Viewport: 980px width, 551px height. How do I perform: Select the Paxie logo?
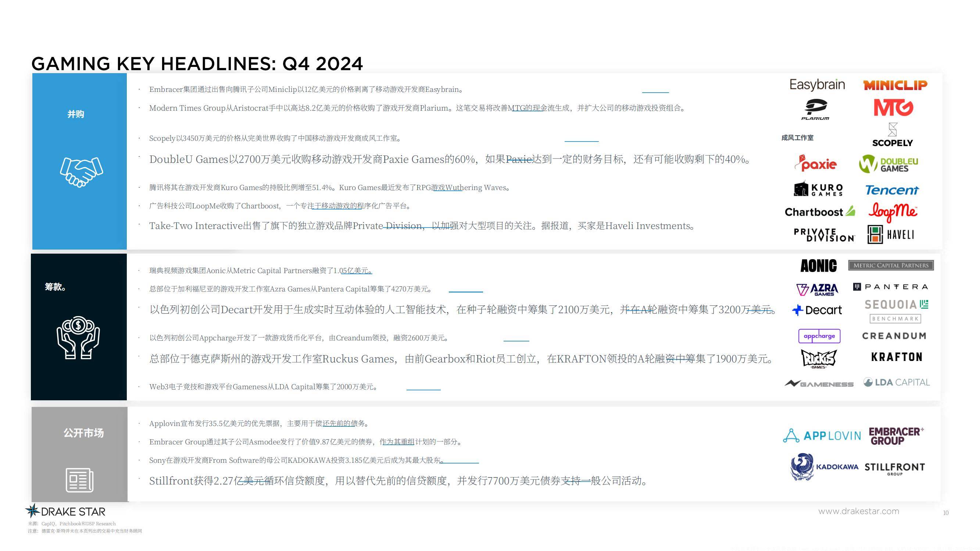[816, 163]
